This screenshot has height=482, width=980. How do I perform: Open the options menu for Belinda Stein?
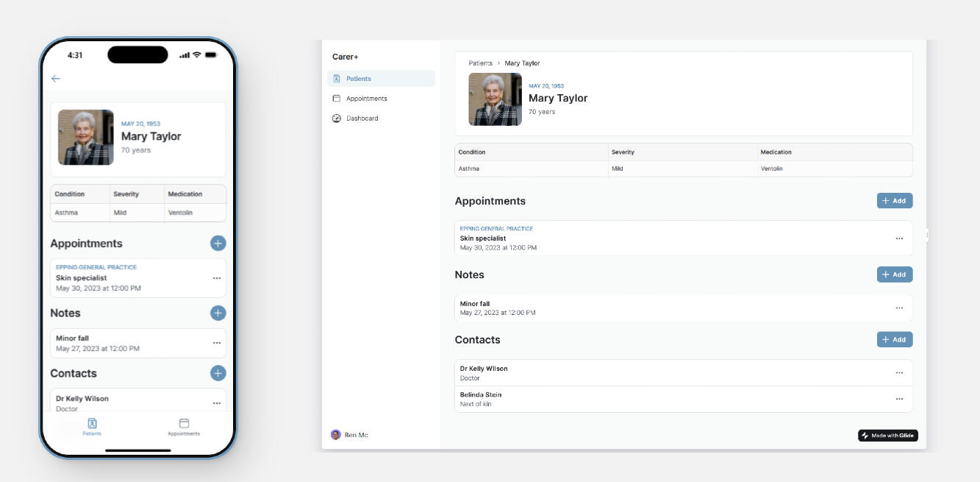[x=899, y=398]
